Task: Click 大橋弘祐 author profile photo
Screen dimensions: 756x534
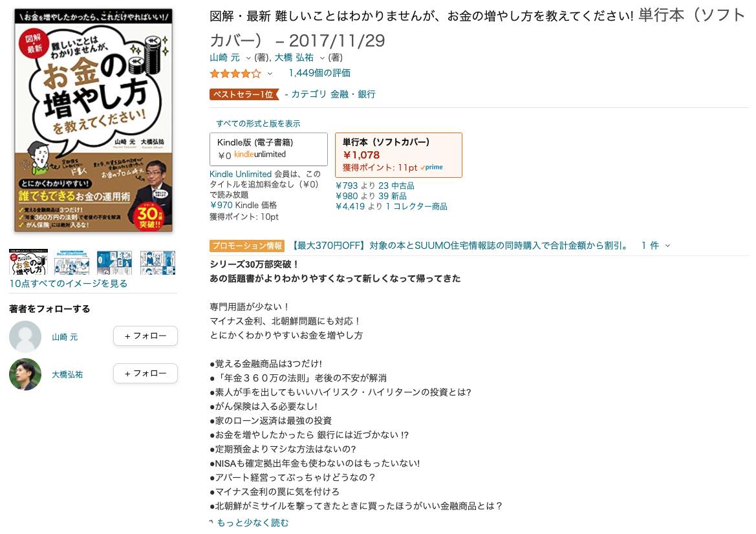Action: (x=25, y=374)
